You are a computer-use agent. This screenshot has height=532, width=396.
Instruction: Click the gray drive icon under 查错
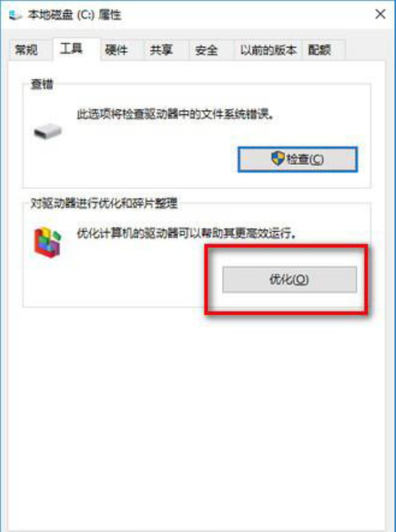(48, 131)
